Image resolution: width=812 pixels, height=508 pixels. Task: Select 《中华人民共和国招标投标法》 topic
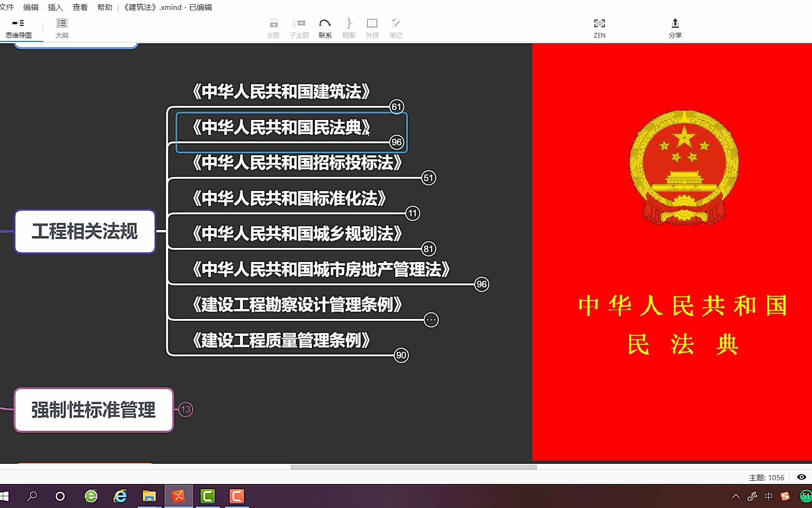tap(297, 162)
